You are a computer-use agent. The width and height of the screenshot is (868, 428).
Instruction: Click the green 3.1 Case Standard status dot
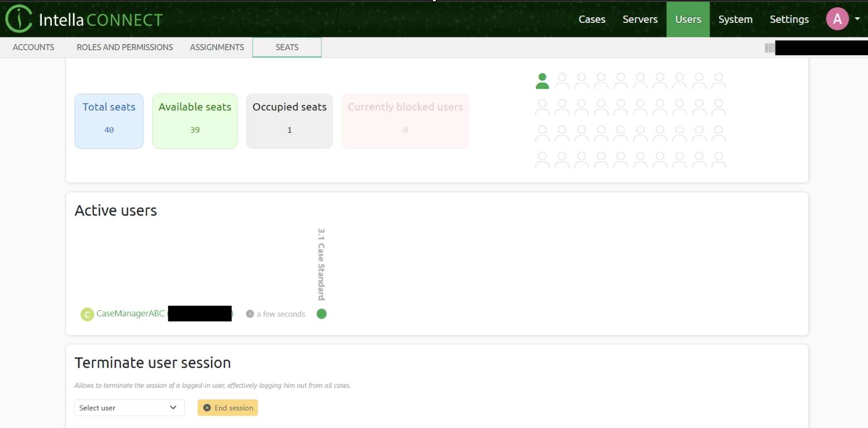tap(321, 314)
